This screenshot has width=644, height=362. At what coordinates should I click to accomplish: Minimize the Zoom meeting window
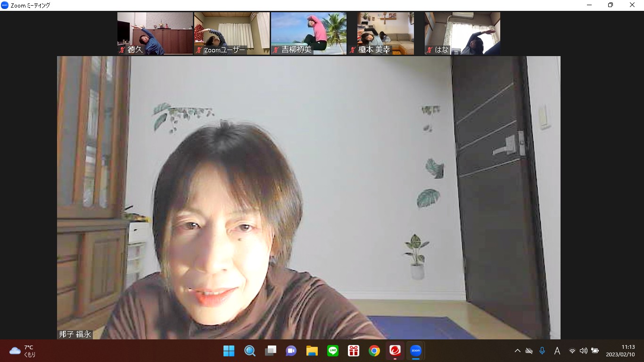point(589,5)
